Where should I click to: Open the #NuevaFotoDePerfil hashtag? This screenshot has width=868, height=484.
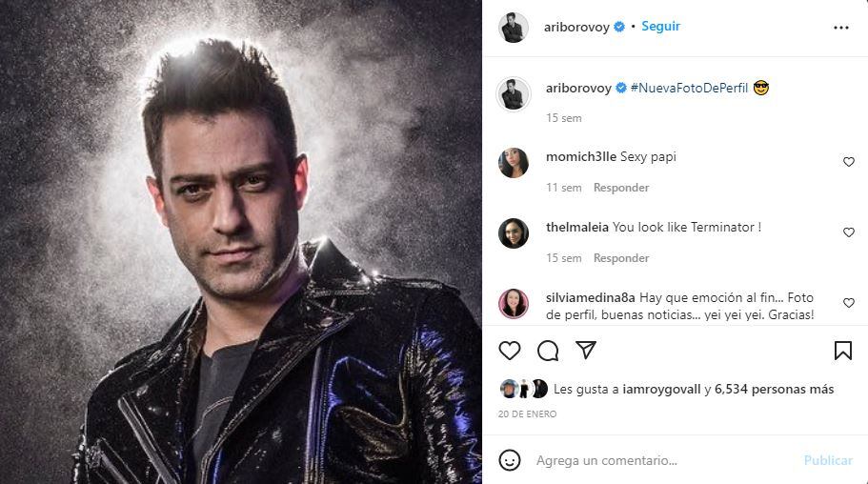pos(689,88)
